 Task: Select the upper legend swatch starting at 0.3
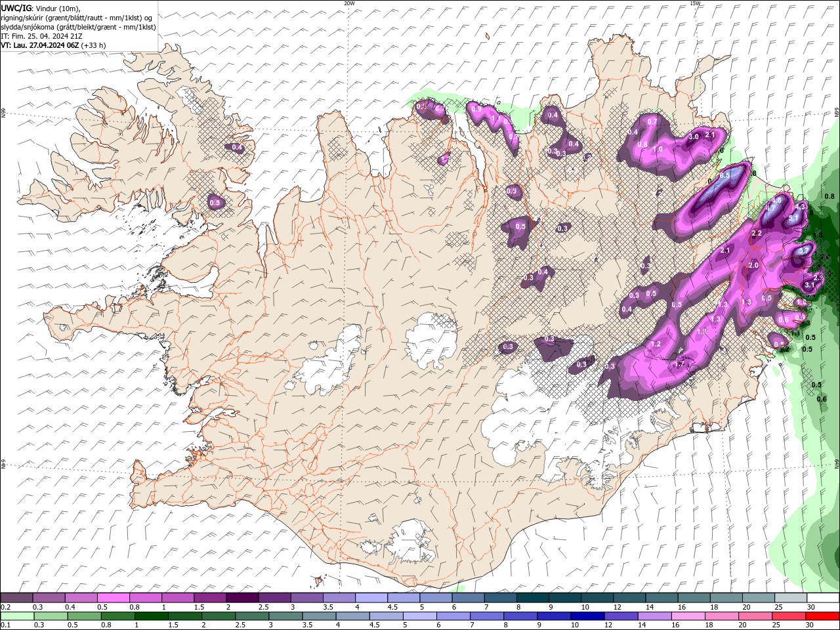point(49,598)
